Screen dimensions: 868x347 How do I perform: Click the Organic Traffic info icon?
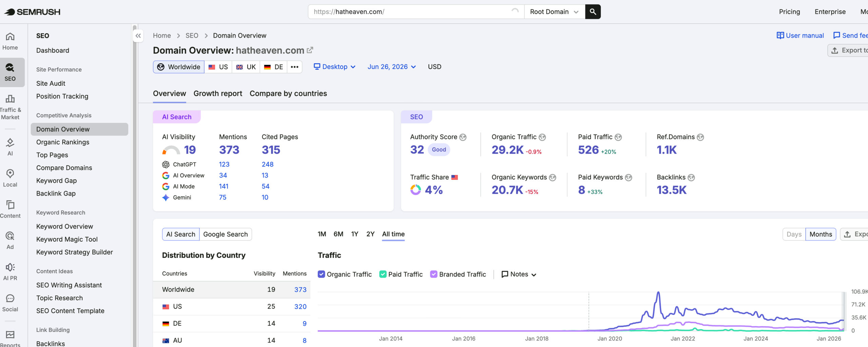click(x=542, y=137)
